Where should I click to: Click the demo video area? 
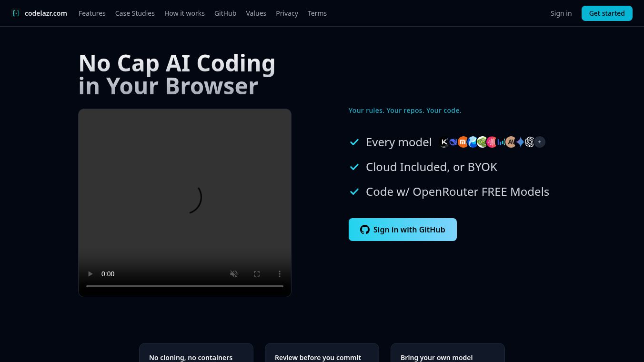[185, 203]
